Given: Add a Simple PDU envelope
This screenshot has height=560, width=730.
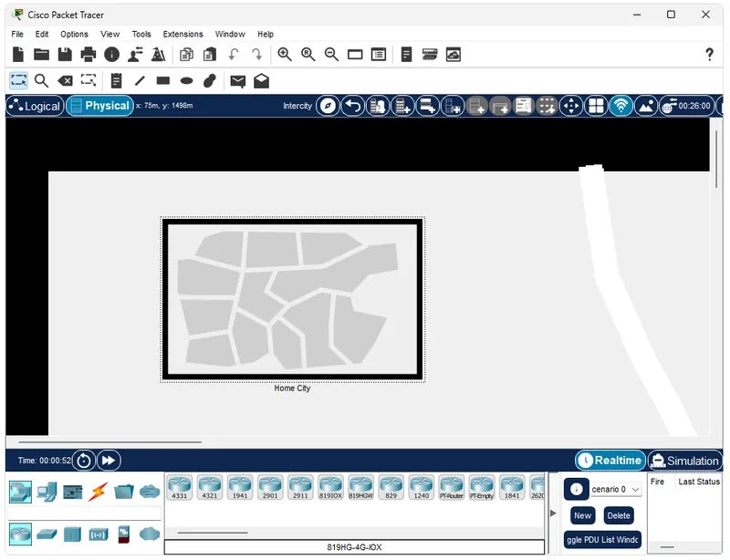Looking at the screenshot, I should coord(238,81).
